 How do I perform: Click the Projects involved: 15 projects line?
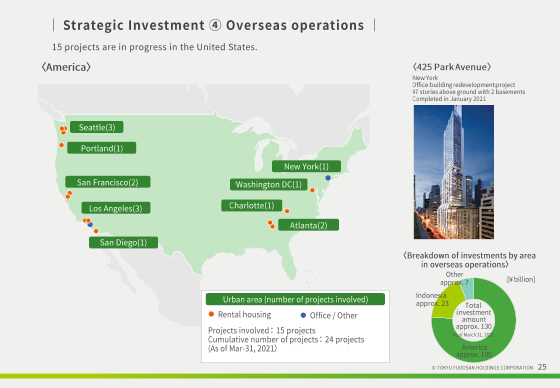click(262, 330)
